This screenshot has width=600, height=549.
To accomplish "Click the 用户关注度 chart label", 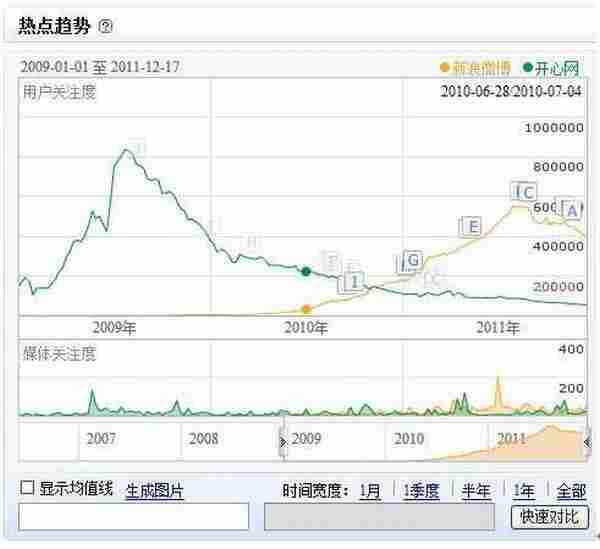I will pyautogui.click(x=59, y=92).
